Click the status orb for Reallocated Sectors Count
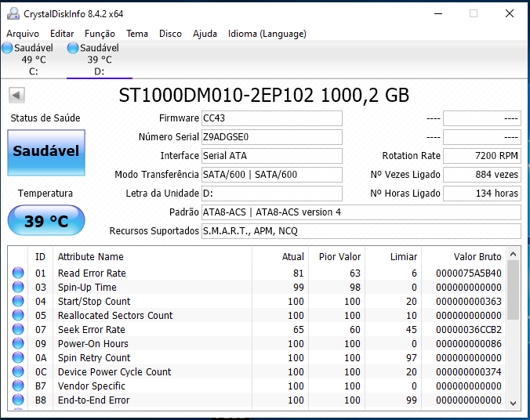This screenshot has width=530, height=420. coord(18,315)
